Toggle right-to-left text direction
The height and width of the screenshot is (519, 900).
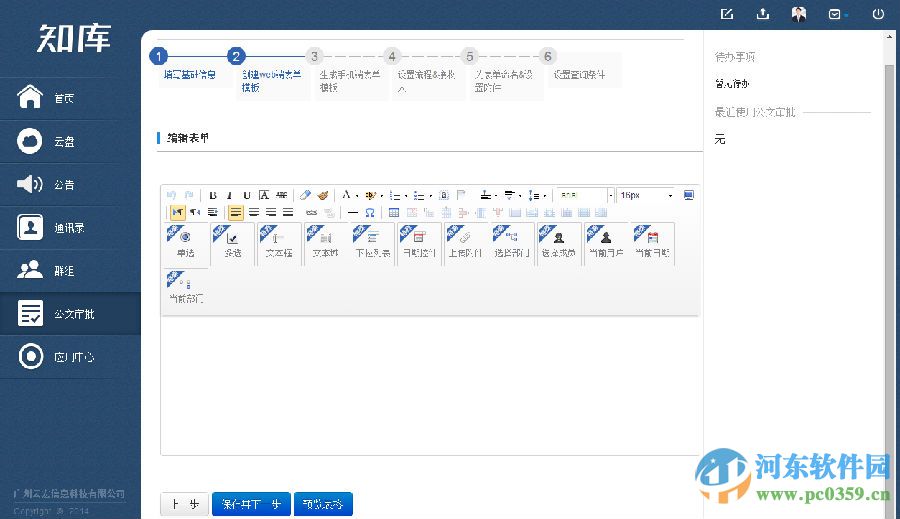pos(195,212)
